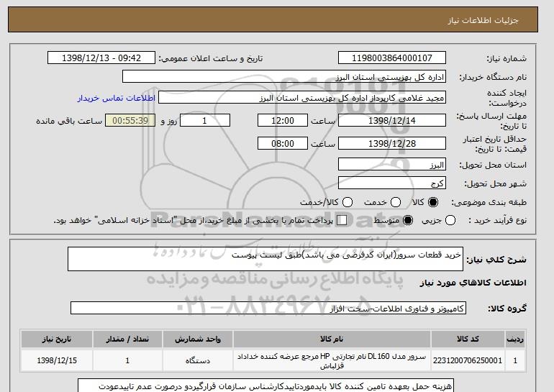554x392 pixels.
Task: Click the announcement date 1398/12/13 - 09:42 field
Action: pyautogui.click(x=101, y=58)
